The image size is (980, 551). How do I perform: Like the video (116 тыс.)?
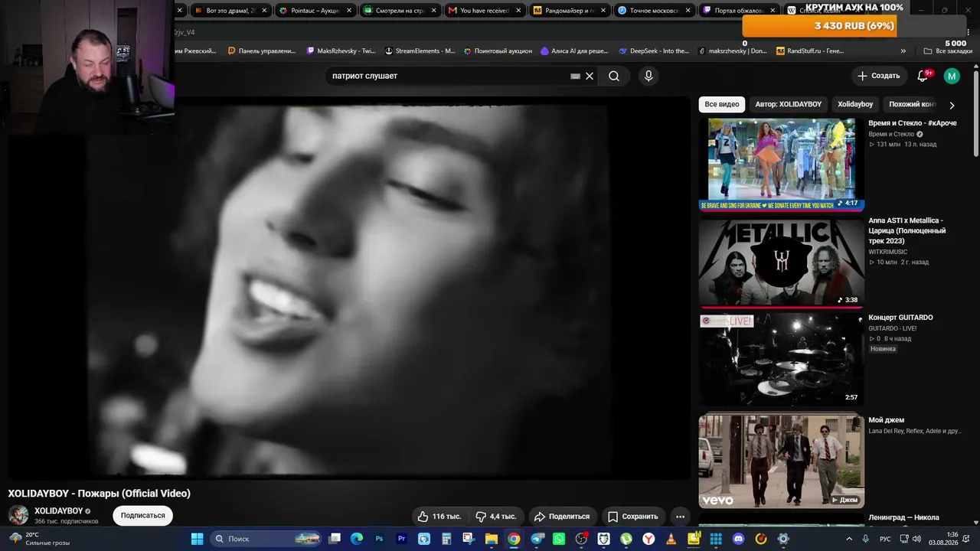439,516
